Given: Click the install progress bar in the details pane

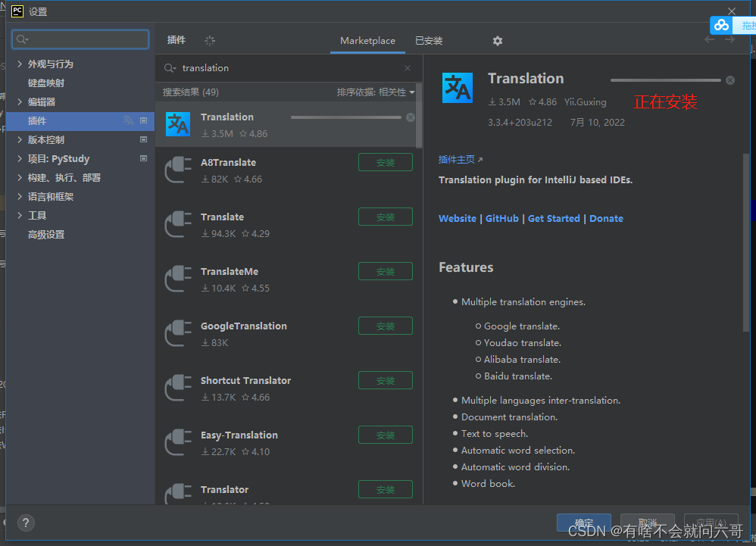Looking at the screenshot, I should pyautogui.click(x=665, y=80).
